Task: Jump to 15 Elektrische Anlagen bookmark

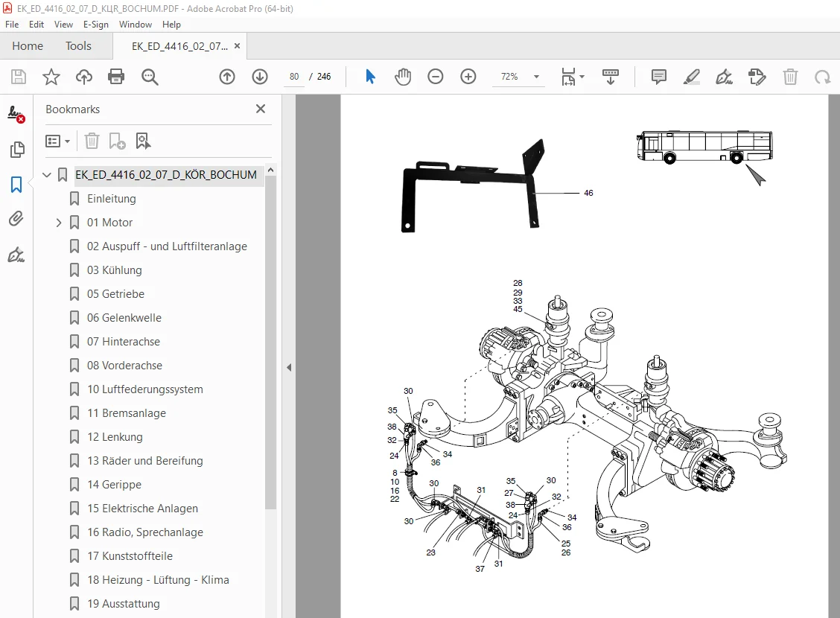Action: coord(142,509)
